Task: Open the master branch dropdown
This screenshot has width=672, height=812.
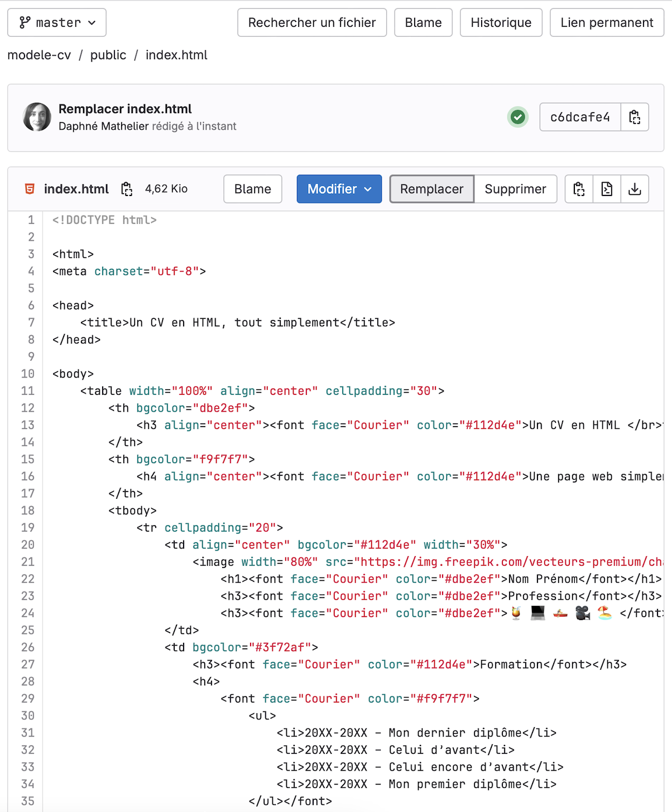Action: click(57, 23)
